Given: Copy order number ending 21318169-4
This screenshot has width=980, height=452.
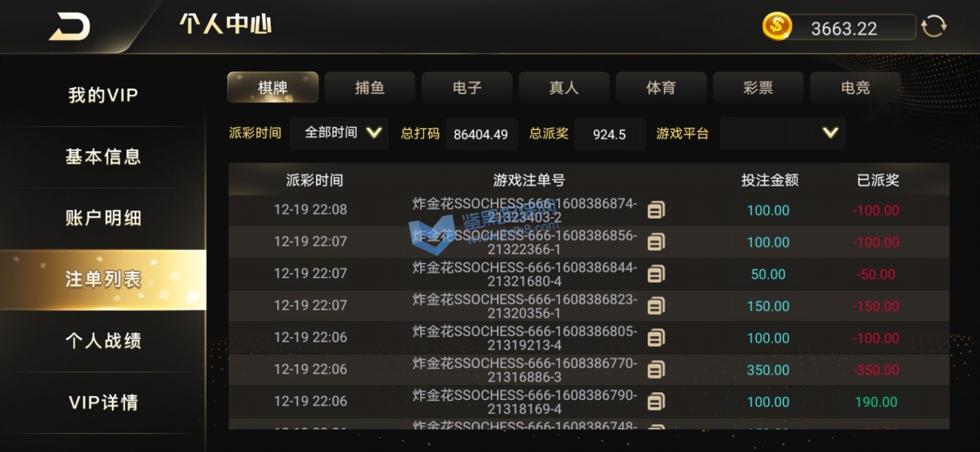Looking at the screenshot, I should click(656, 402).
